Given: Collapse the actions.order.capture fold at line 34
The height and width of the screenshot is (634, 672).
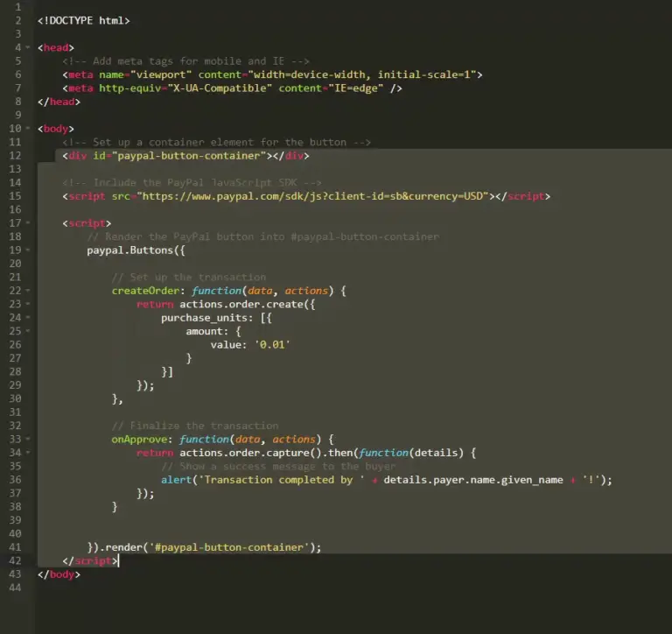Looking at the screenshot, I should coord(30,453).
